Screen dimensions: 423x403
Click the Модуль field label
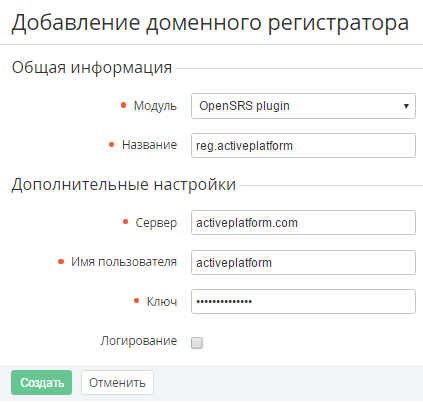tap(155, 106)
